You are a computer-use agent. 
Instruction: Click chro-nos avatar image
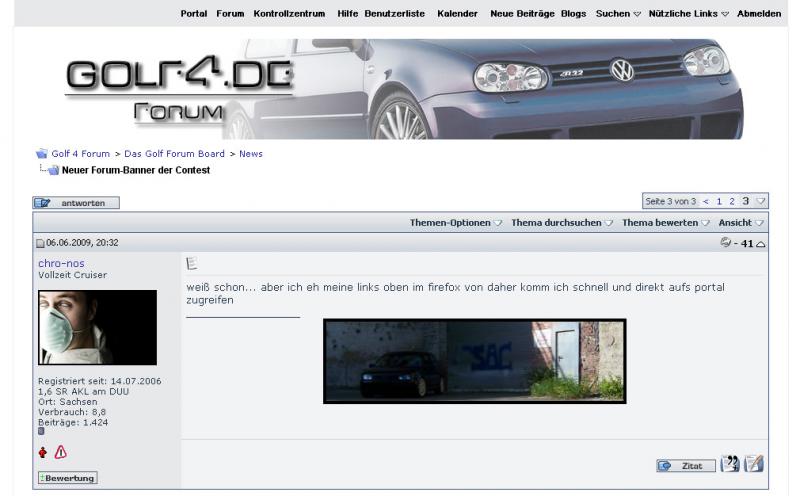[x=97, y=328]
